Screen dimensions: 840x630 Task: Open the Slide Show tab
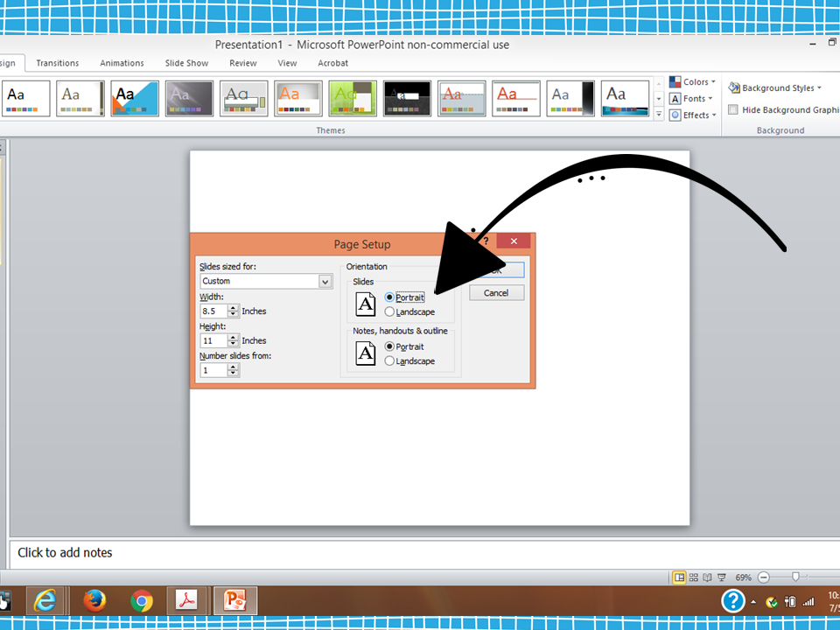coord(186,63)
